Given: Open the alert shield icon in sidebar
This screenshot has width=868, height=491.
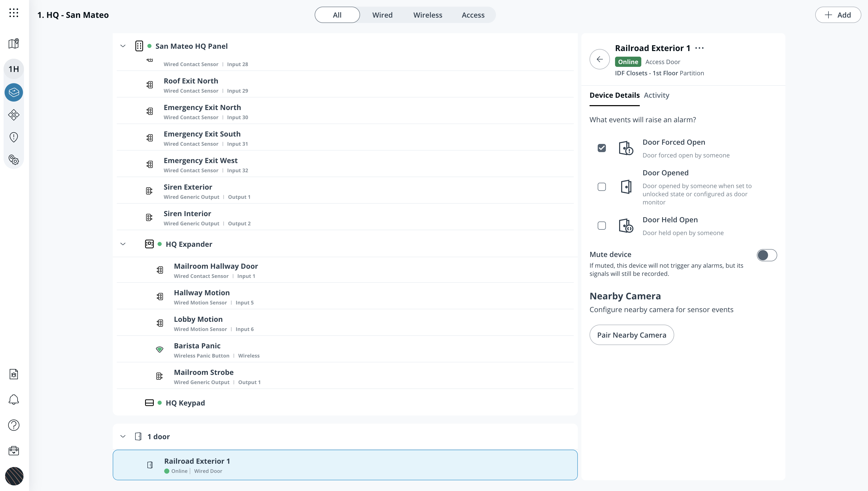Looking at the screenshot, I should coord(14,137).
